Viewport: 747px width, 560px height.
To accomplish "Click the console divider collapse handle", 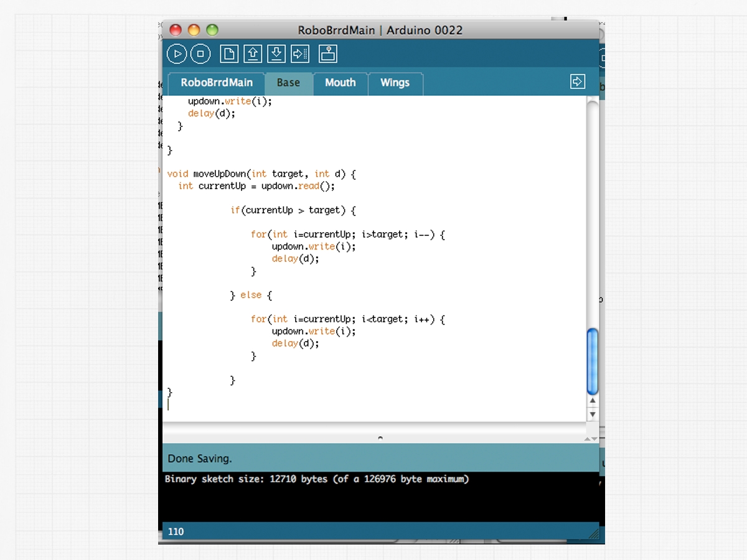I will click(380, 439).
